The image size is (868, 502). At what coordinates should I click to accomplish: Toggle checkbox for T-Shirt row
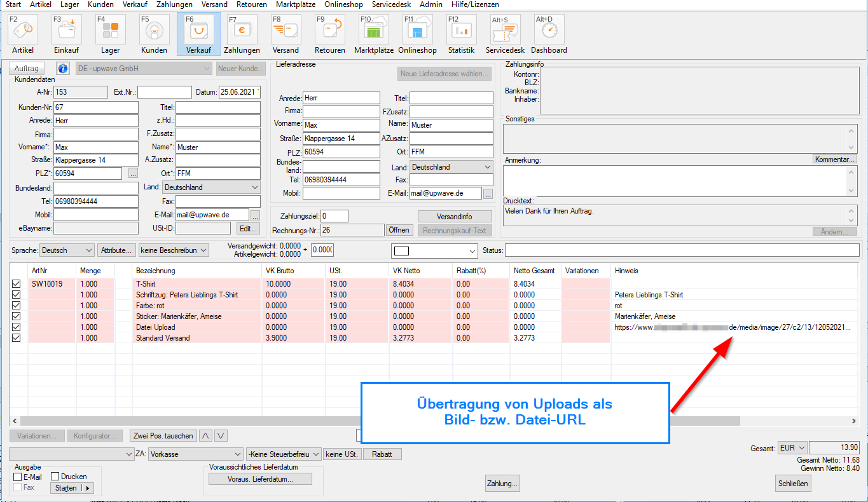(17, 284)
